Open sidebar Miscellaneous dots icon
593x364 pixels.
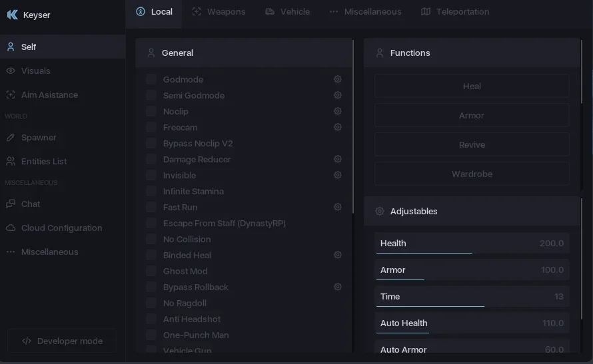click(11, 252)
